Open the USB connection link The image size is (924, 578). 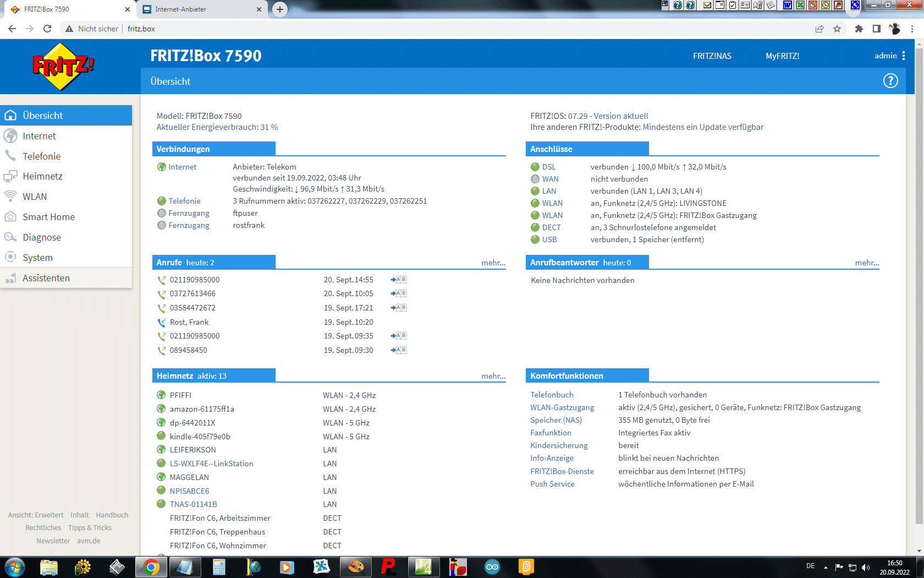coord(549,239)
